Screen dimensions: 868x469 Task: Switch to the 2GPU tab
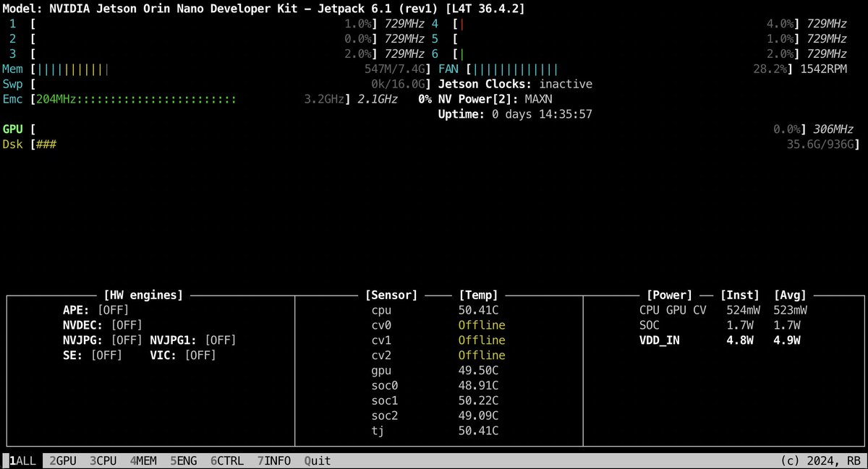click(63, 460)
